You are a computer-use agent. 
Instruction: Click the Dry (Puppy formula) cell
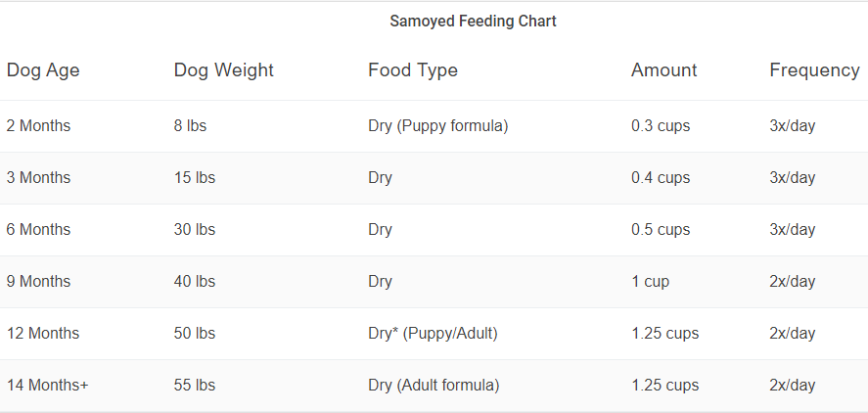point(438,126)
